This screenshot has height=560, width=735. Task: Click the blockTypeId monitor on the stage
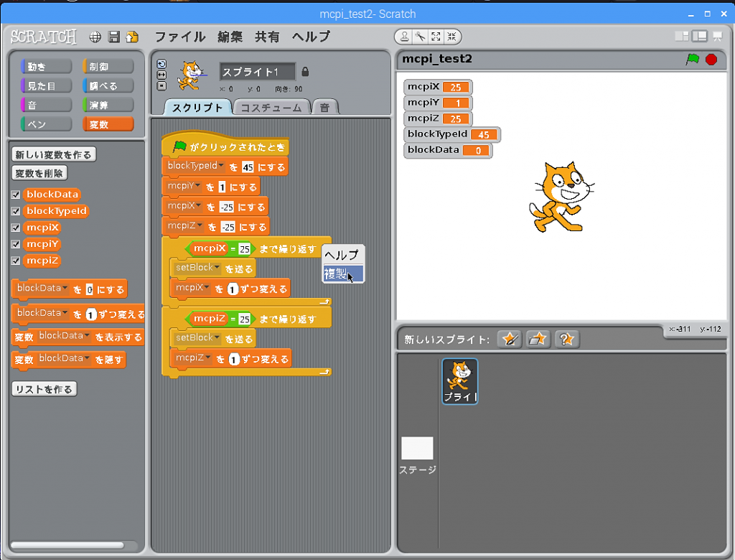(x=452, y=134)
